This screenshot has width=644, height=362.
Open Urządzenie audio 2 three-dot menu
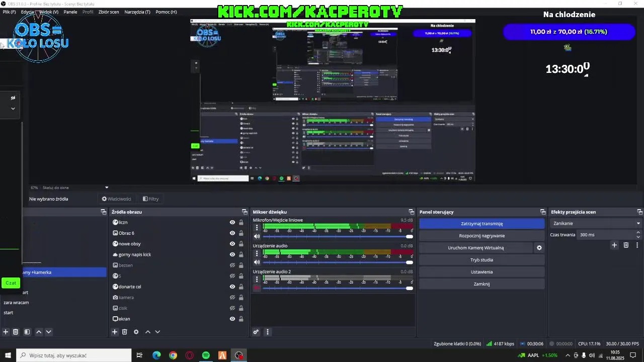257,279
